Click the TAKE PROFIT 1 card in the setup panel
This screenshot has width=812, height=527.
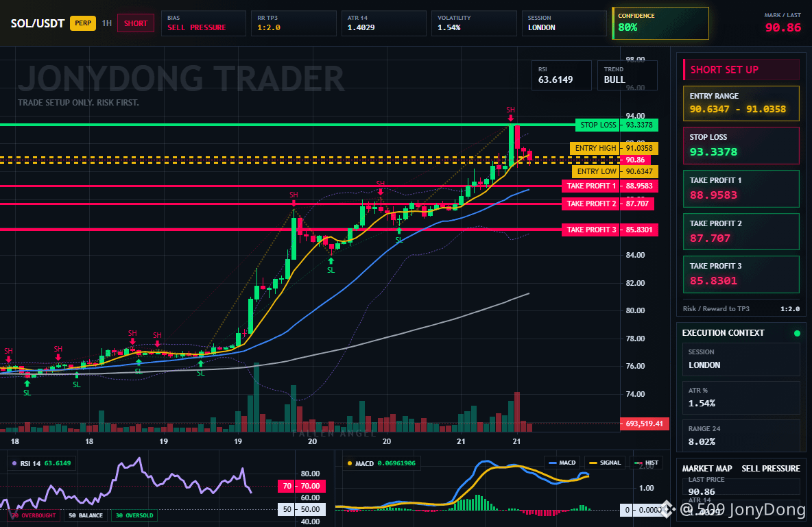[x=741, y=189]
